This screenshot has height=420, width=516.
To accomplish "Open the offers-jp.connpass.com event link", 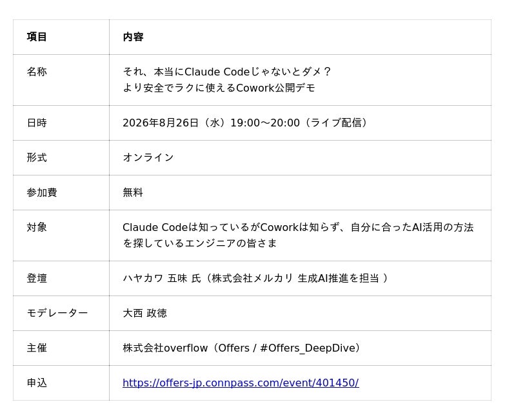I will 241,383.
